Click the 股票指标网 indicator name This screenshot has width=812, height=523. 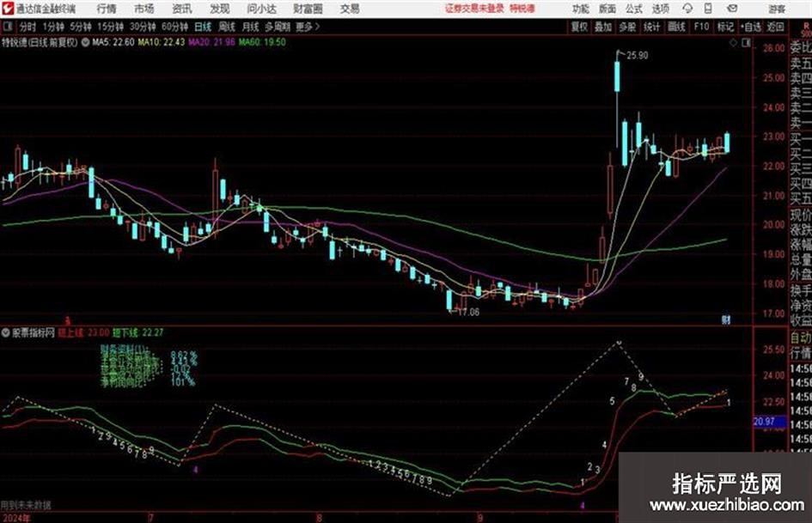point(34,332)
